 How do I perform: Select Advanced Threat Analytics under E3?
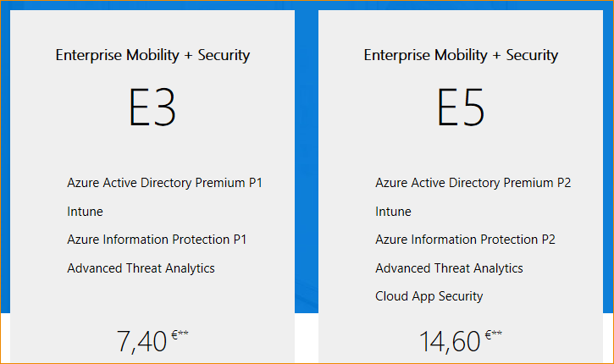141,268
